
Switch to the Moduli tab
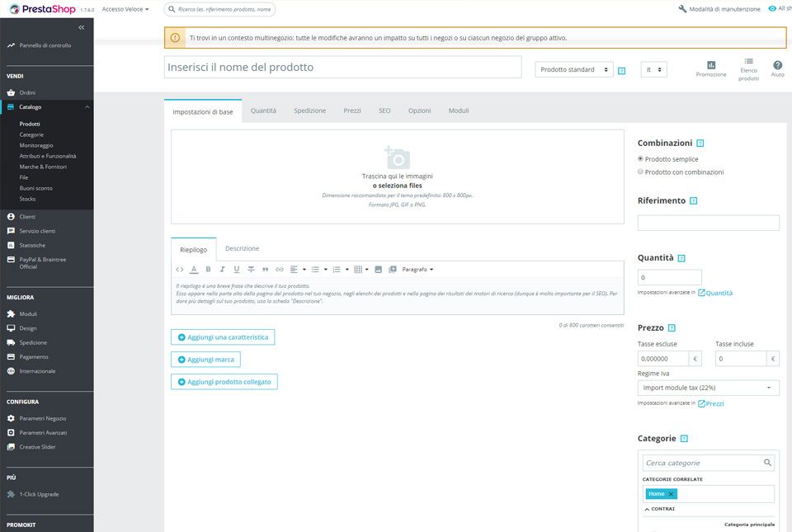click(x=459, y=111)
